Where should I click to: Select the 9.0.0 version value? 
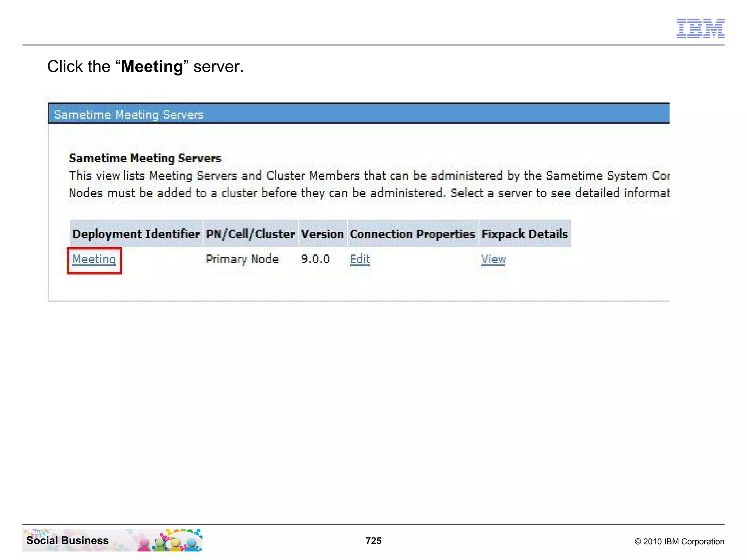coord(316,259)
